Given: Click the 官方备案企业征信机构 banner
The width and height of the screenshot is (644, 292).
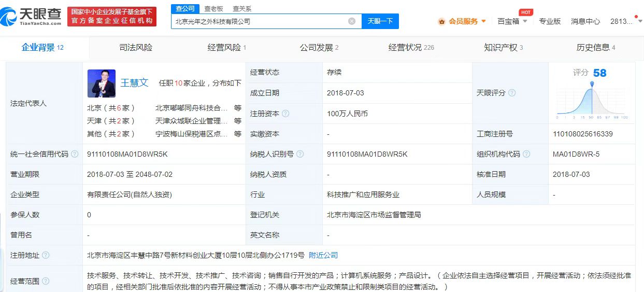Looking at the screenshot, I should [x=112, y=17].
